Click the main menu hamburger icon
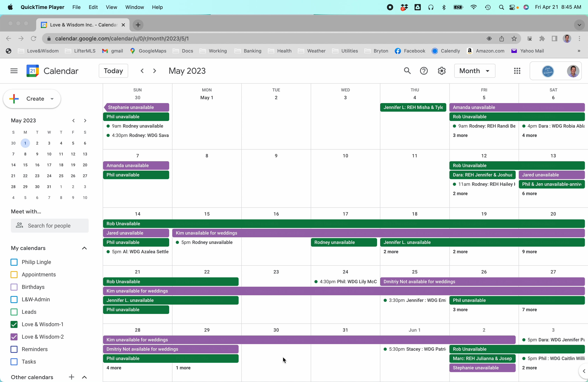This screenshot has height=382, width=588. [14, 71]
